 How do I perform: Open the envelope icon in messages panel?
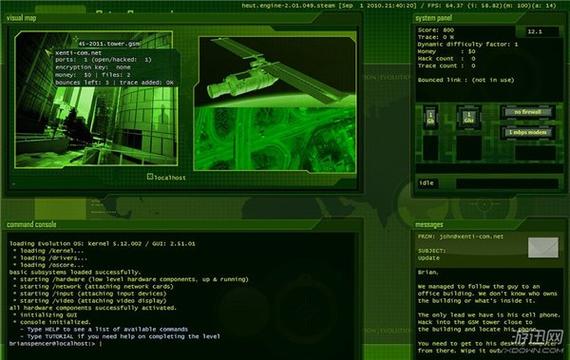(x=543, y=248)
